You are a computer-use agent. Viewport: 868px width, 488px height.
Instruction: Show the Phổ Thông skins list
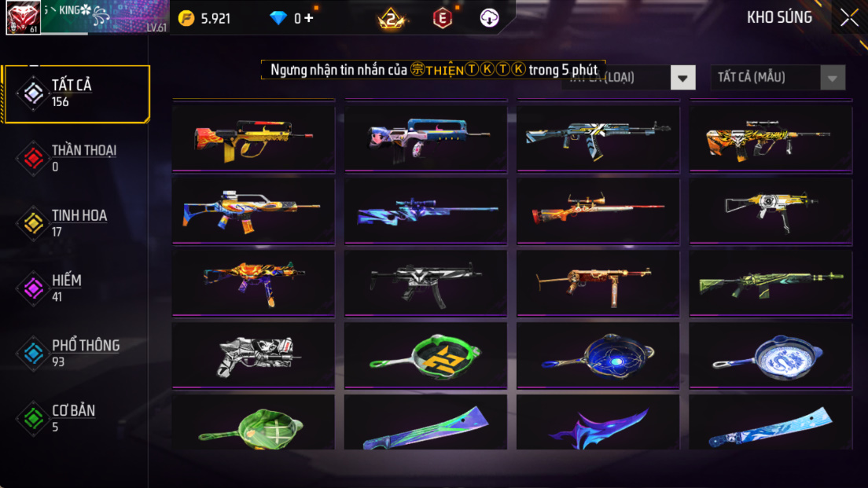coord(76,353)
